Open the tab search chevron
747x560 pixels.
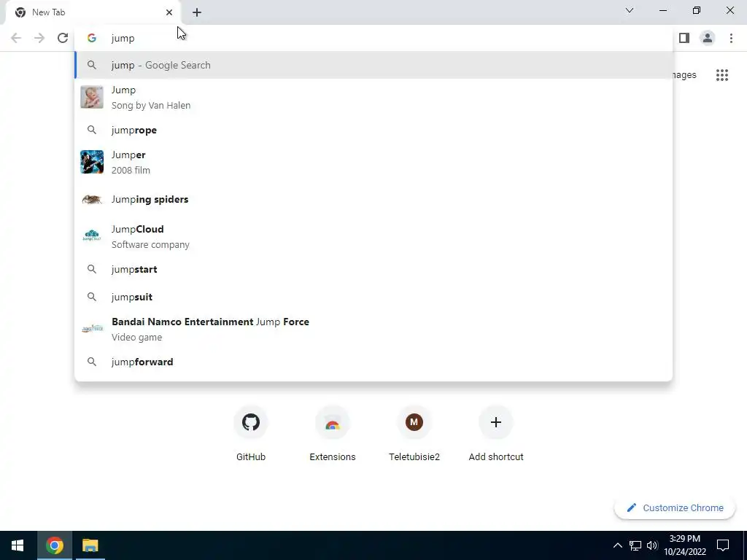pyautogui.click(x=630, y=10)
